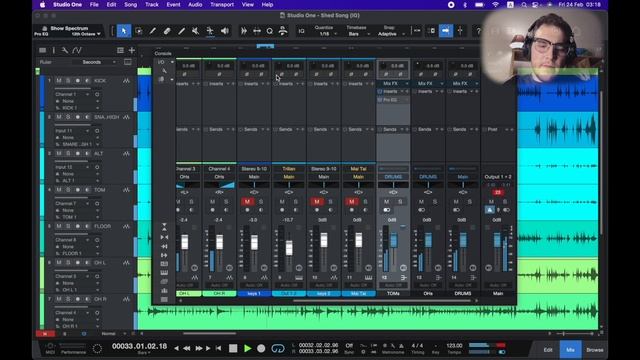The height and width of the screenshot is (360, 640).
Task: Open the View menu
Action: pos(247,4)
